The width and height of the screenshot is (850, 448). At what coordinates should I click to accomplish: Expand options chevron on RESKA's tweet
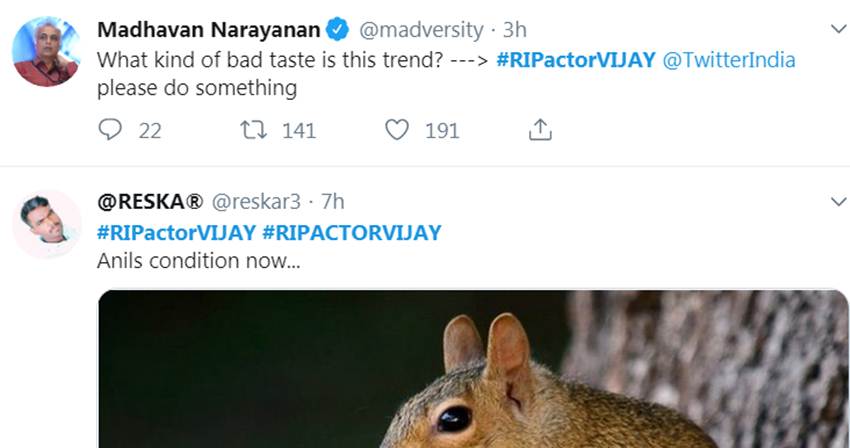pos(838,202)
